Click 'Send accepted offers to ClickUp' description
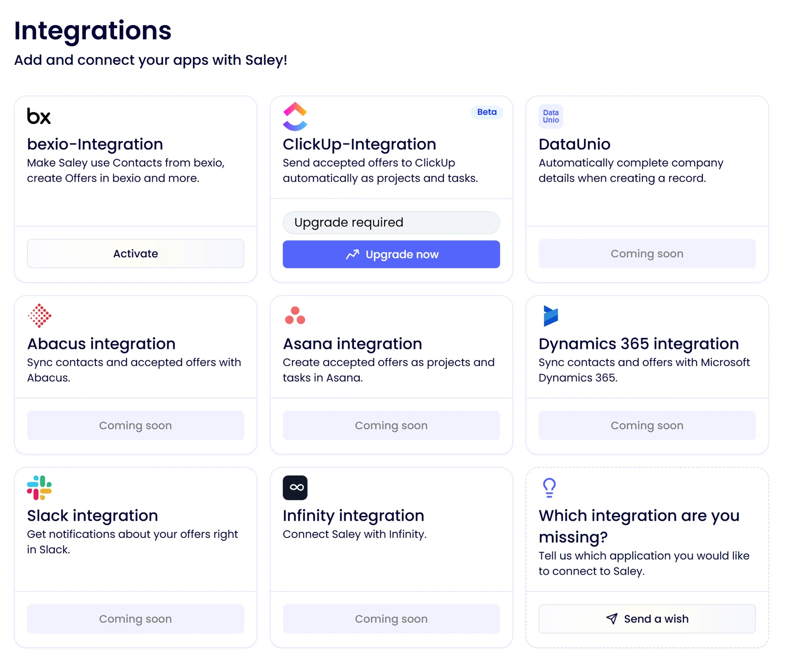 pyautogui.click(x=380, y=170)
